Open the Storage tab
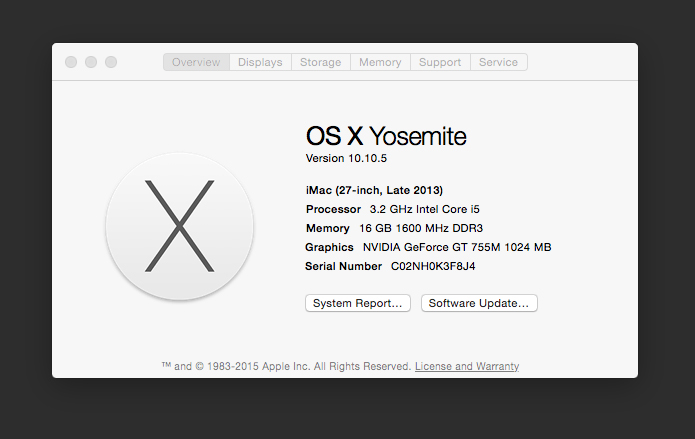Viewport: 695px width, 439px height. (320, 62)
